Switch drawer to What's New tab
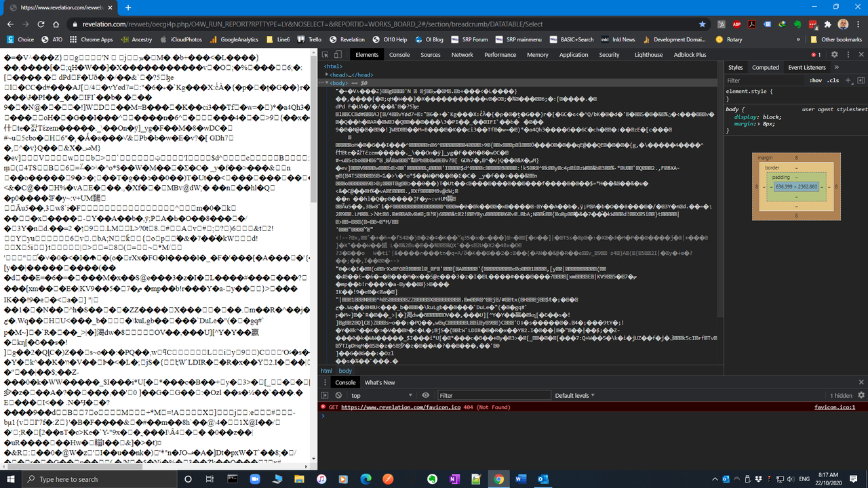 tap(380, 382)
